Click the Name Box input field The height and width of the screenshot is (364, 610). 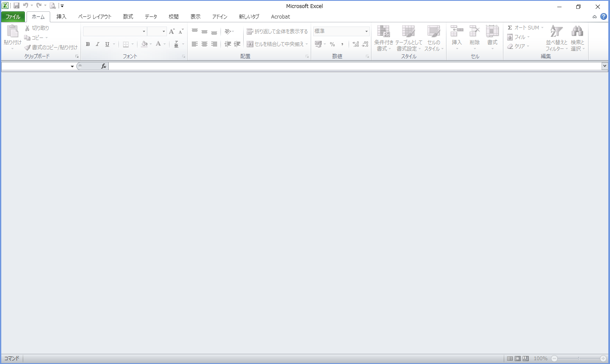(35, 66)
